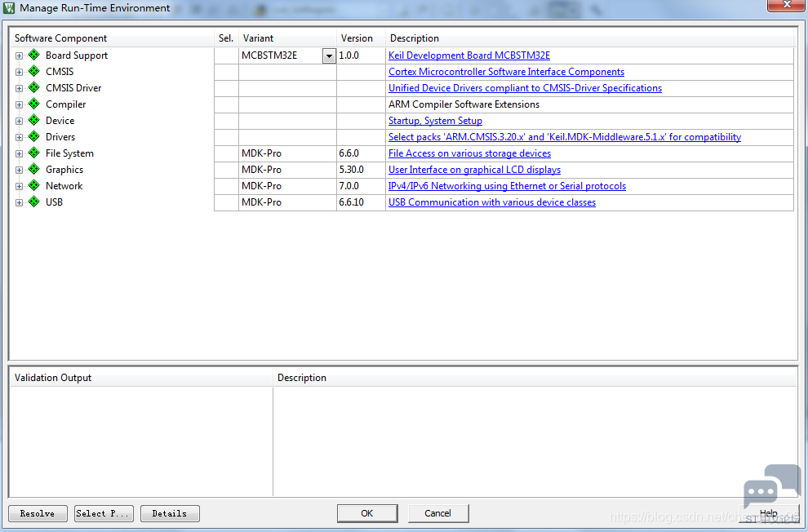The image size is (808, 532).
Task: Click the Board Support tree label
Action: click(77, 55)
